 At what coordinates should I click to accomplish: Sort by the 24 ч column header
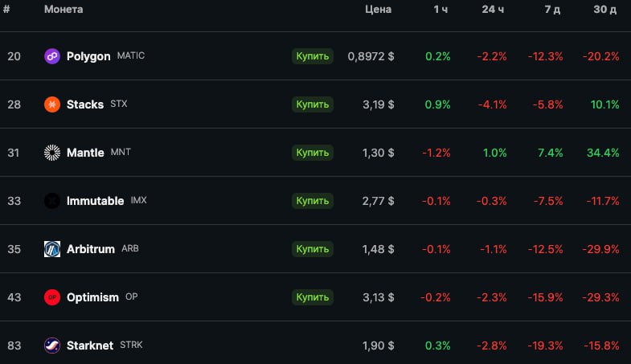[493, 10]
